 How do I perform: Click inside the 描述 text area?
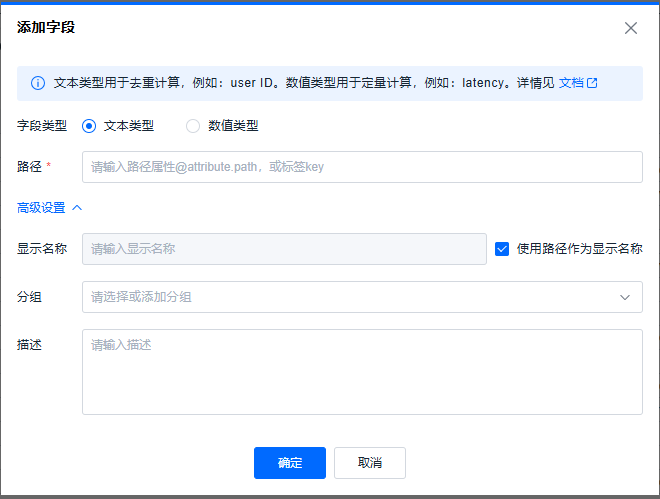(362, 371)
